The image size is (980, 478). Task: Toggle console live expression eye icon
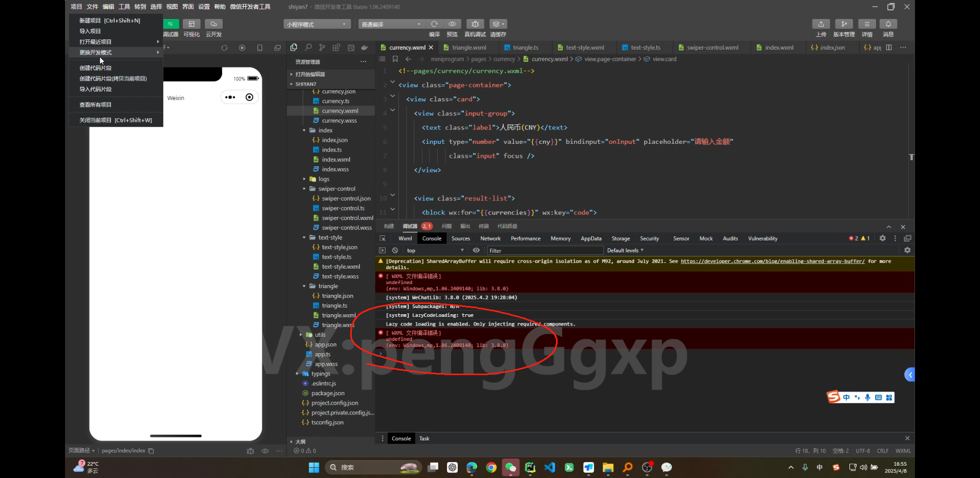(476, 250)
